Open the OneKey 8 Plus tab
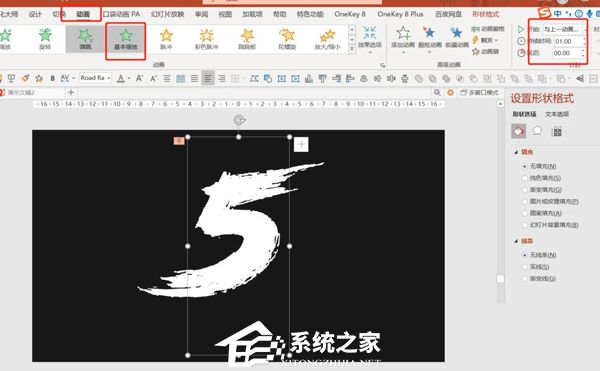The height and width of the screenshot is (371, 600). click(x=400, y=14)
